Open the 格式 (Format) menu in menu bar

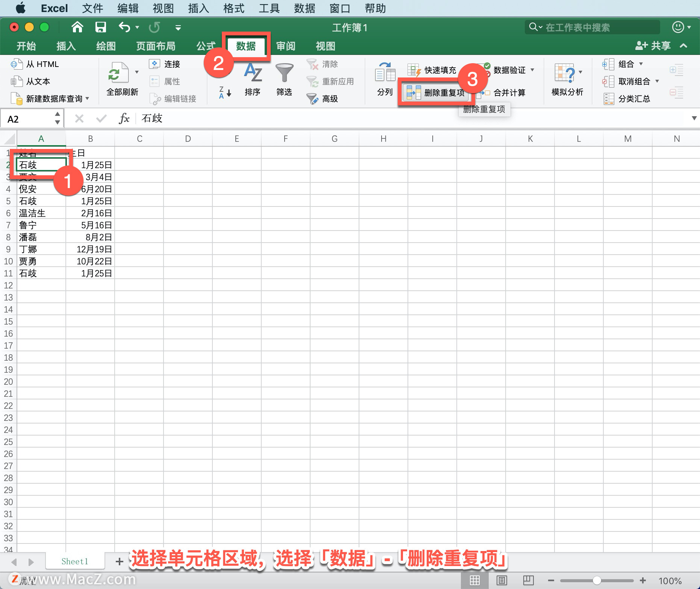pyautogui.click(x=234, y=8)
